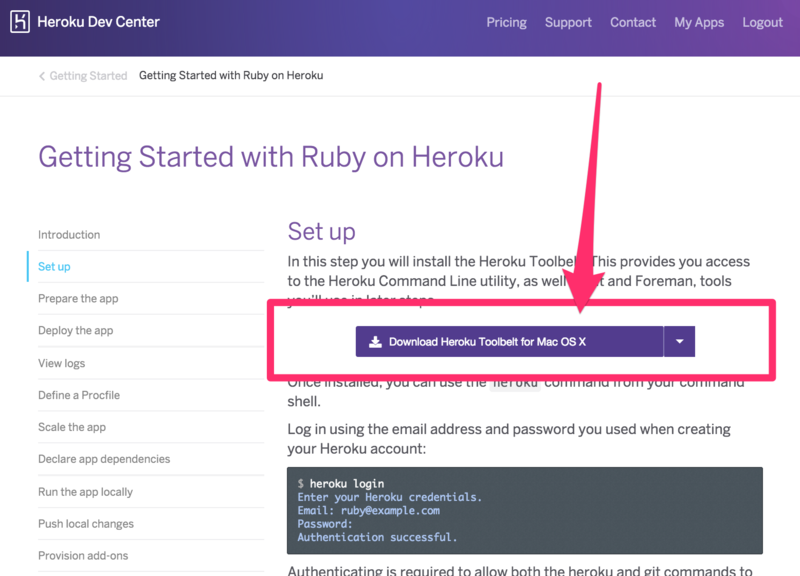Open the Contact page

pyautogui.click(x=633, y=22)
